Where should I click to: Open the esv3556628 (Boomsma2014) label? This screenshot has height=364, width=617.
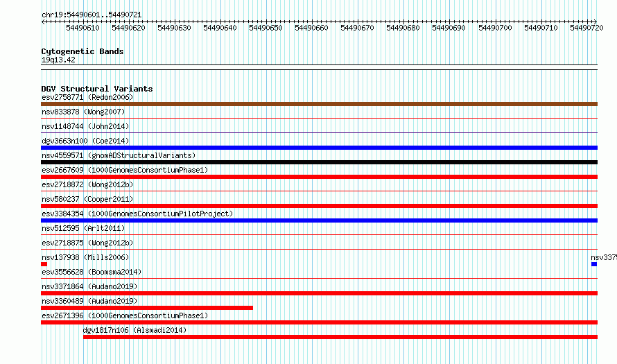(92, 272)
